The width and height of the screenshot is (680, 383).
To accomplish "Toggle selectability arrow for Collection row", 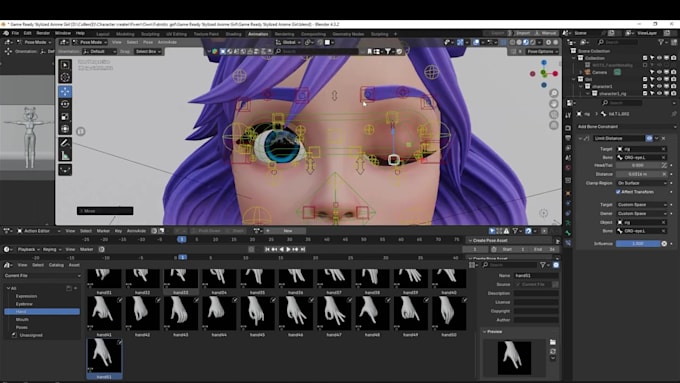I will click(x=652, y=58).
